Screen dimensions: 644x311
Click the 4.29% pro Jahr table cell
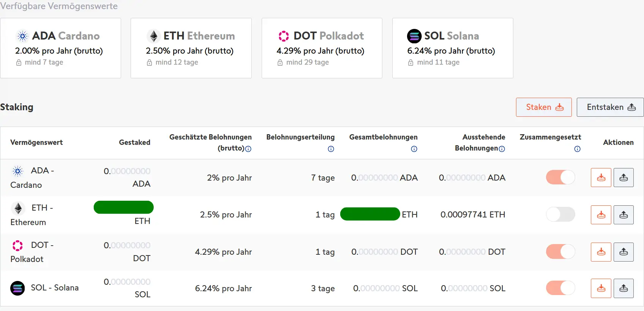coord(223,252)
